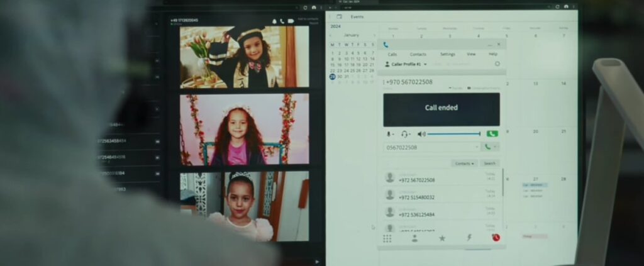Open the Calls menu
The width and height of the screenshot is (644, 266).
(392, 55)
